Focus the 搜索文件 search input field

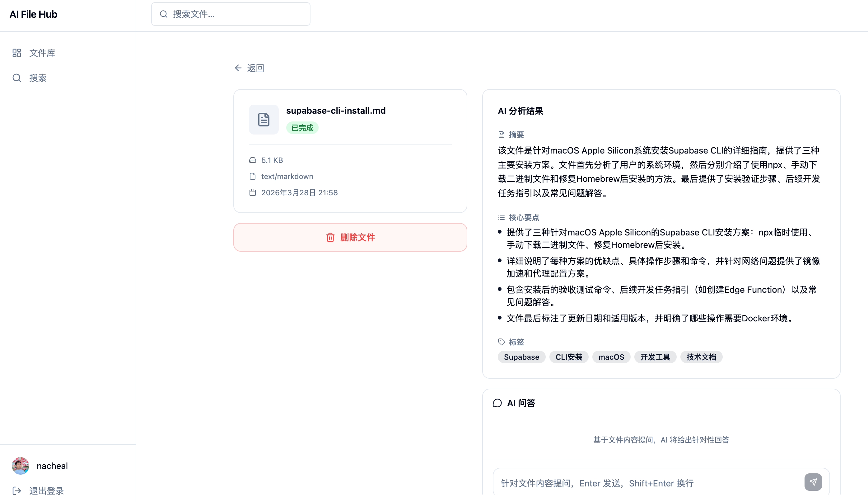(x=231, y=14)
